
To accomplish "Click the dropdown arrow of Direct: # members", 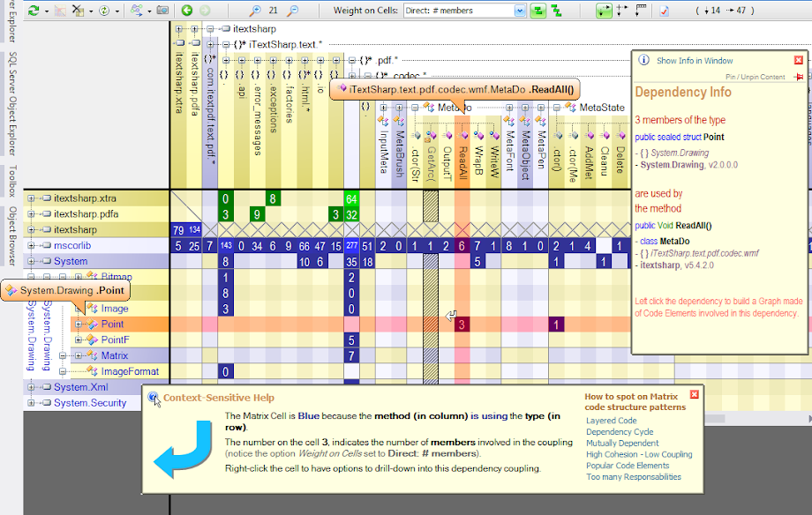I will pyautogui.click(x=520, y=11).
